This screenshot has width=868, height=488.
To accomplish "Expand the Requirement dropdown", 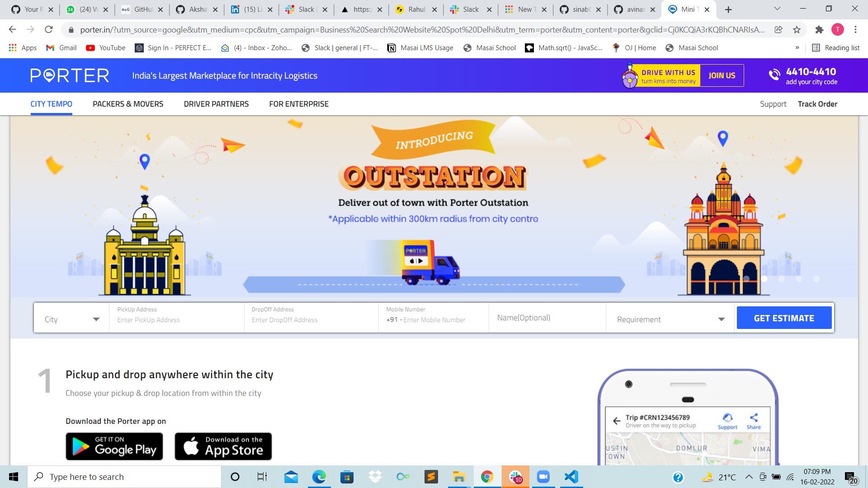I will pos(670,319).
